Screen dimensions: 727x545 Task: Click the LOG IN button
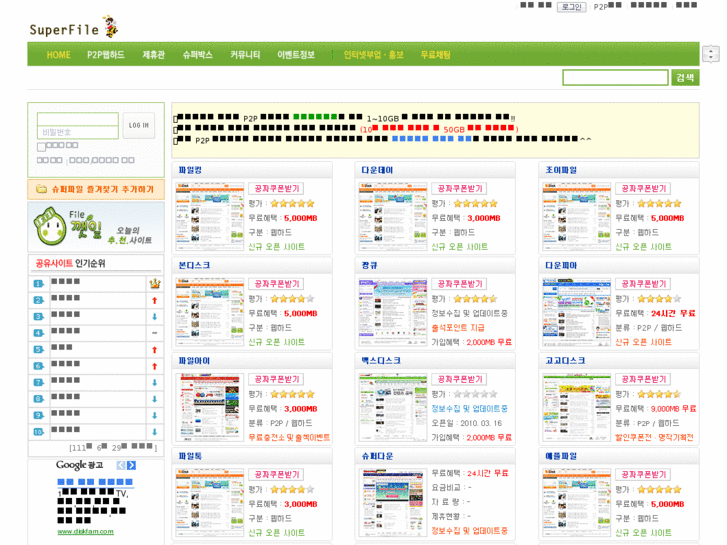click(139, 125)
